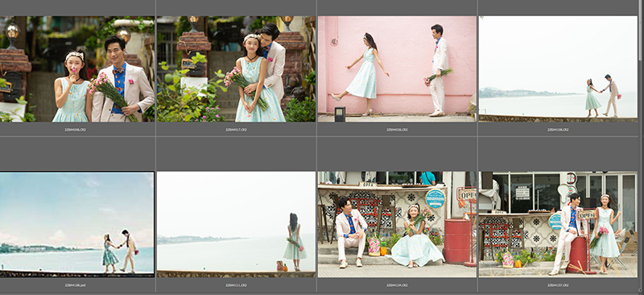Click the filename label under the pink wall photo
The width and height of the screenshot is (644, 295).
coord(397,130)
